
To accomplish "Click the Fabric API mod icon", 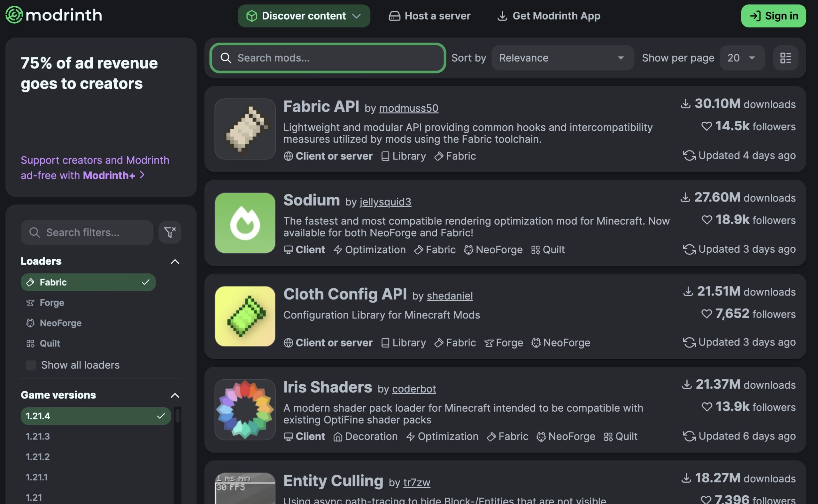I will click(245, 129).
